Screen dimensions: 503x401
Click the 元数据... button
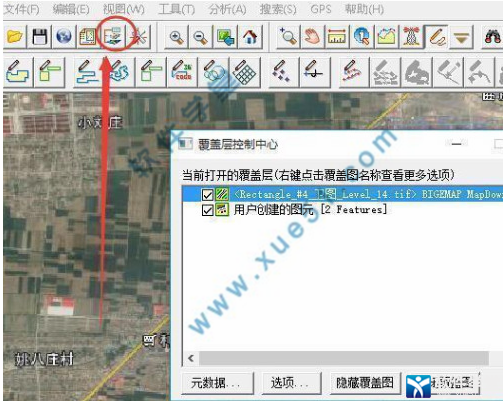(x=218, y=383)
